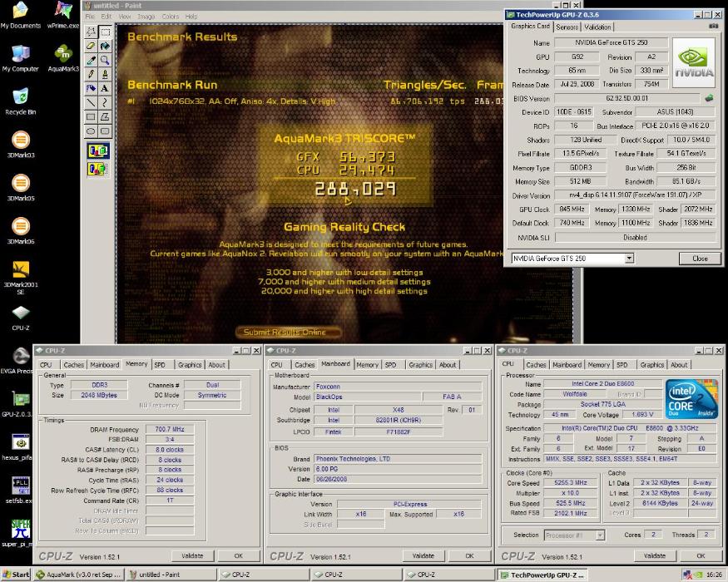728x582 pixels.
Task: Open the About tab in the processor CPU-Z window
Action: 679,365
